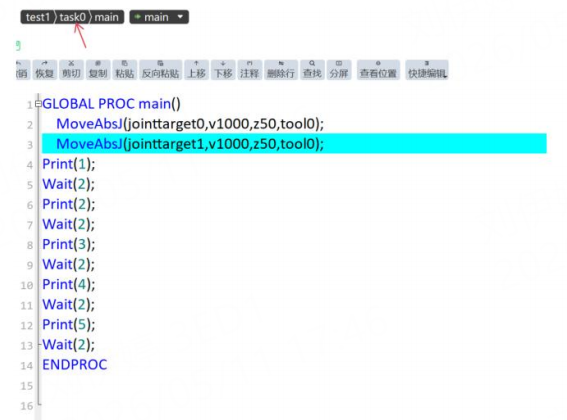567x420 pixels.
Task: Click 查看位置 view position button
Action: (x=378, y=70)
